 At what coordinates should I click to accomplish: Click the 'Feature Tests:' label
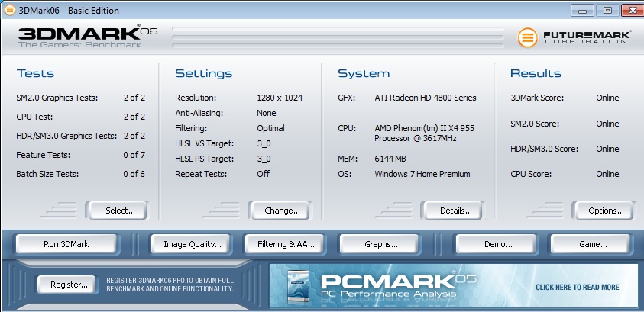43,155
